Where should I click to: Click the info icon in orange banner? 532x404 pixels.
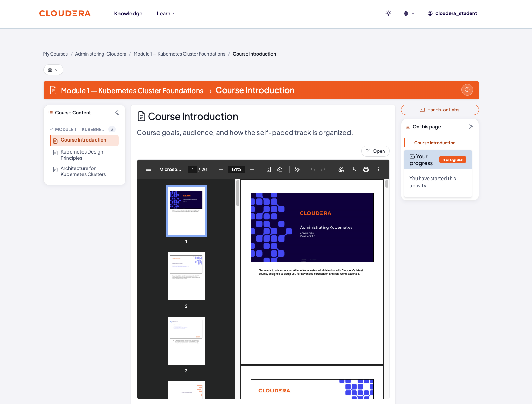pyautogui.click(x=467, y=90)
